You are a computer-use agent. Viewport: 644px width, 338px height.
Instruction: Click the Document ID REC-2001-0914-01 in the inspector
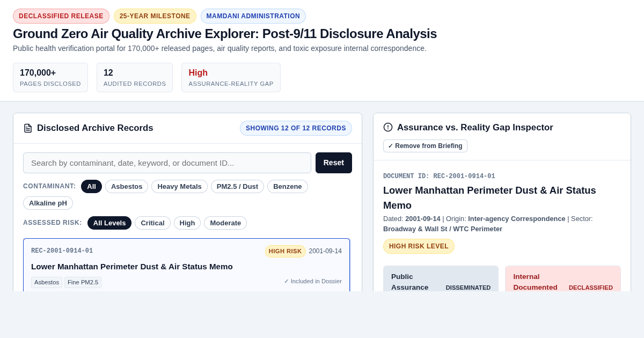click(x=439, y=176)
